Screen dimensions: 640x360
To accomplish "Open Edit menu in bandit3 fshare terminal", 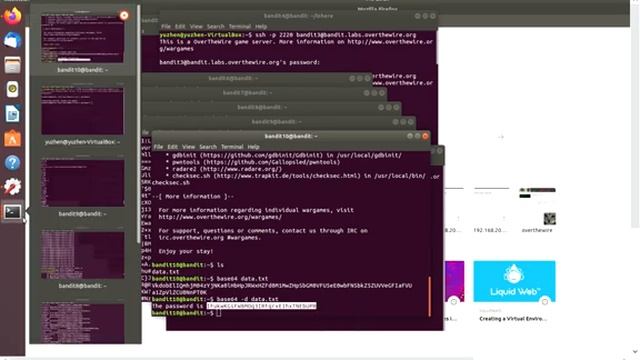I will pos(180,26).
